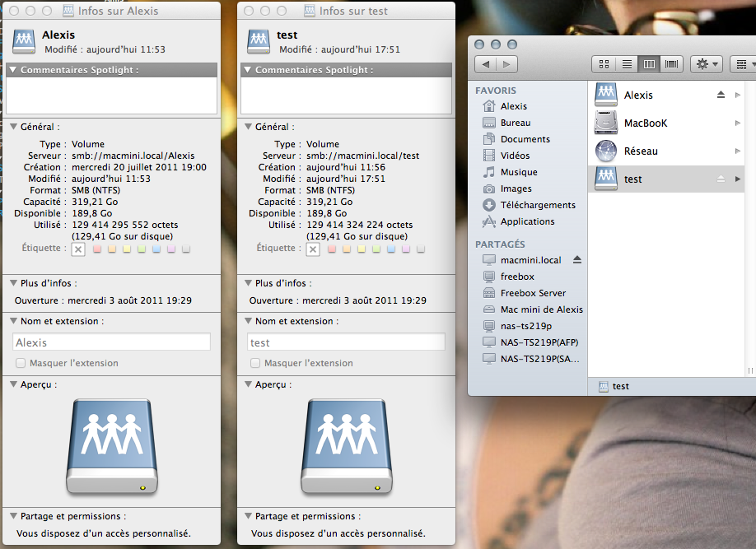This screenshot has height=549, width=756.
Task: Toggle Masquer l'extension in Alexis info window
Action: (x=21, y=363)
